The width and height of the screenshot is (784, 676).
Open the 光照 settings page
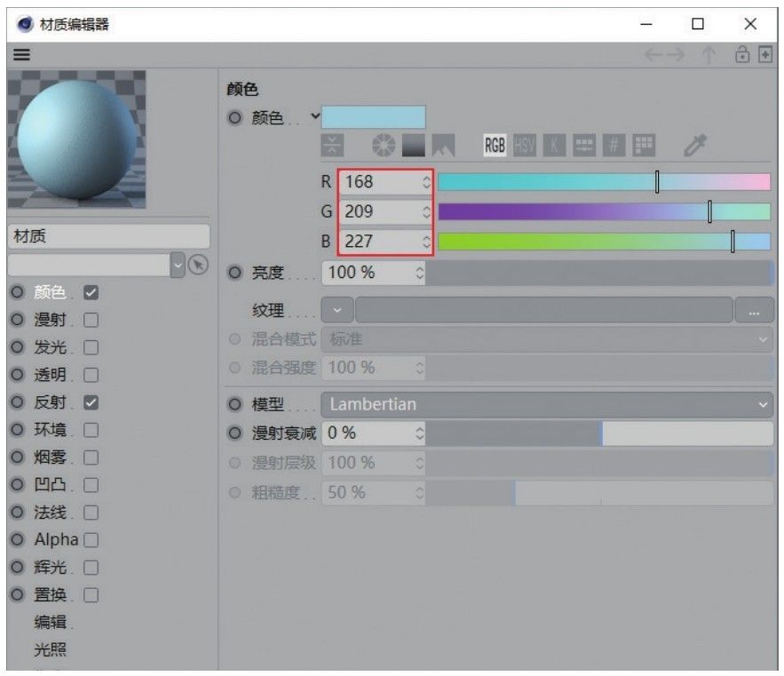50,649
